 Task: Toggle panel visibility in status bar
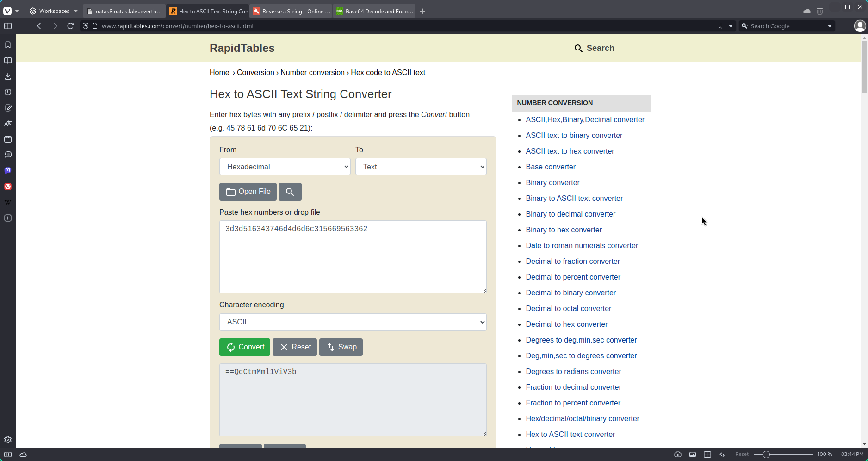click(8, 455)
